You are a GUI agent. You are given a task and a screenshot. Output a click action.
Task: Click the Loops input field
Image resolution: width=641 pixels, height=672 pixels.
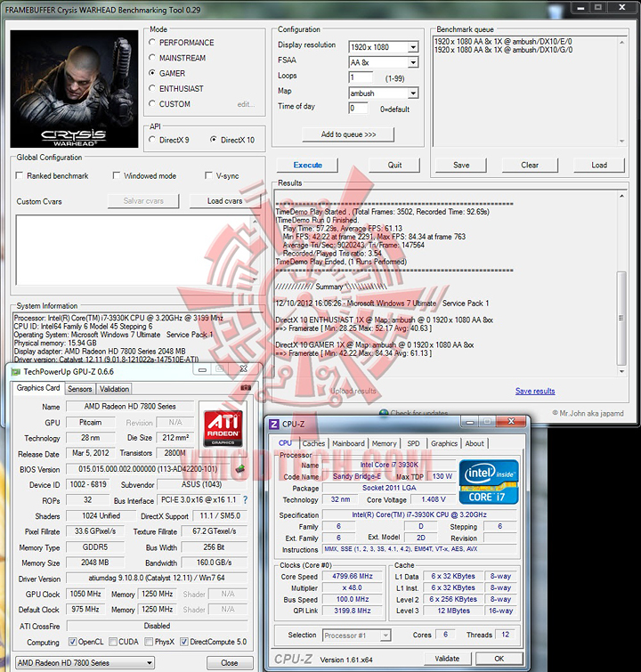point(361,77)
